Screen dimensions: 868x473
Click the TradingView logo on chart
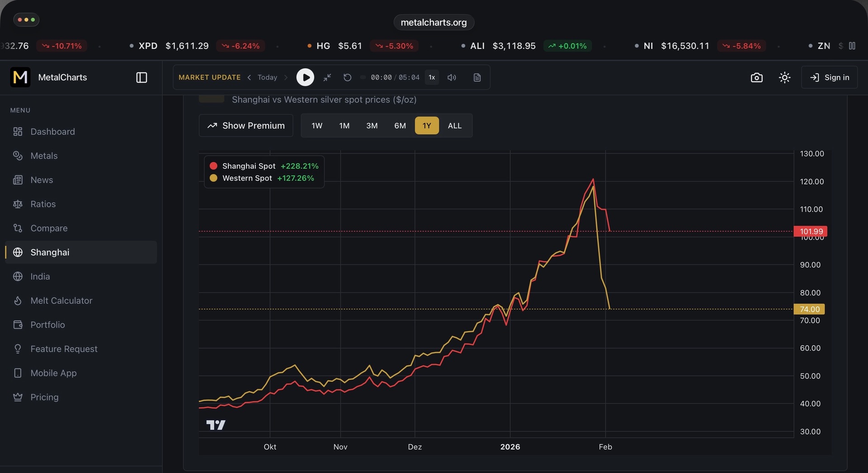(216, 425)
